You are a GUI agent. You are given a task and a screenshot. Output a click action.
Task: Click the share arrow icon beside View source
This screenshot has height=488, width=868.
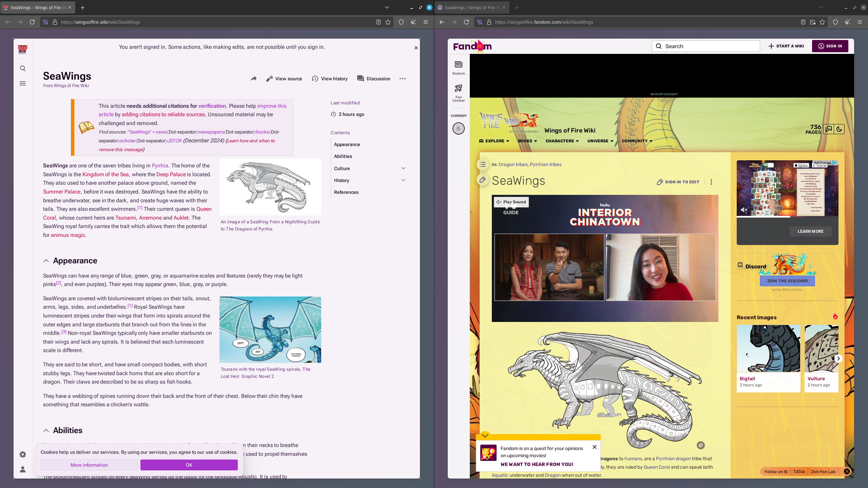(253, 79)
